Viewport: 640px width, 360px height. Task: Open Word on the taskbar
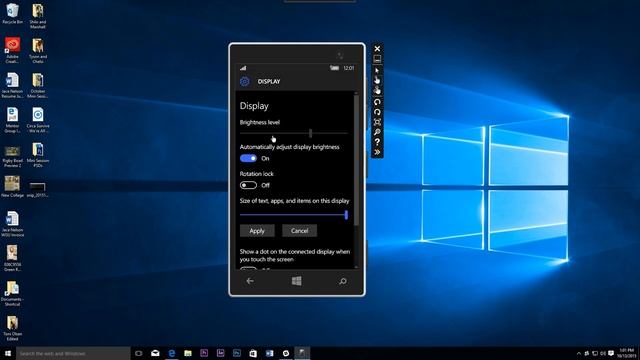click(269, 353)
